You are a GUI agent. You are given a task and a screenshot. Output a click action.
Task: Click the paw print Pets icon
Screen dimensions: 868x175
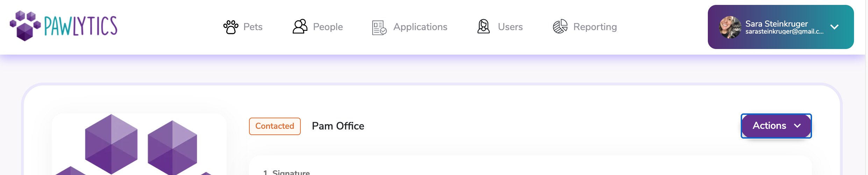click(231, 27)
